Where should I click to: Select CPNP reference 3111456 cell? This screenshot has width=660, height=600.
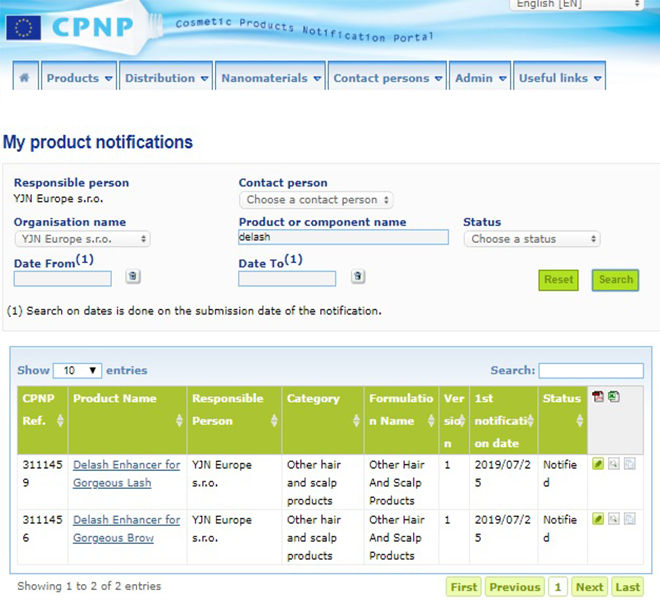tap(43, 537)
